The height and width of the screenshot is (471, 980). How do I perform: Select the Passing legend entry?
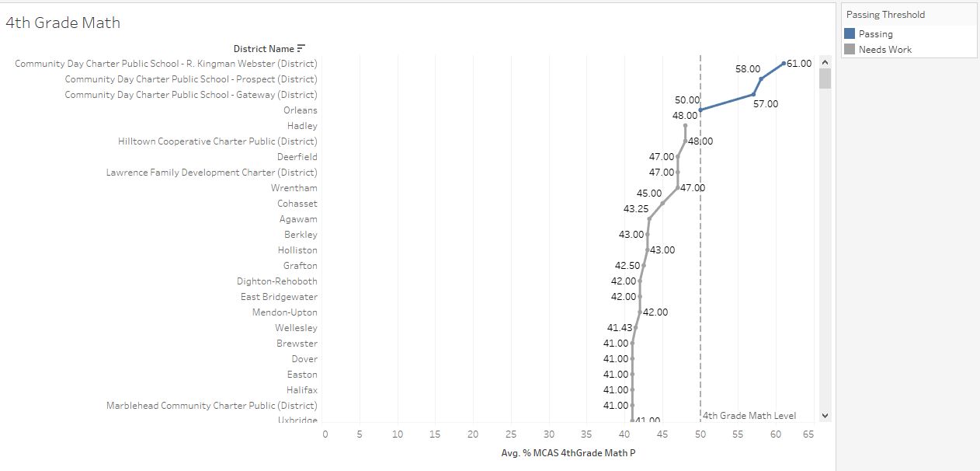pyautogui.click(x=874, y=34)
